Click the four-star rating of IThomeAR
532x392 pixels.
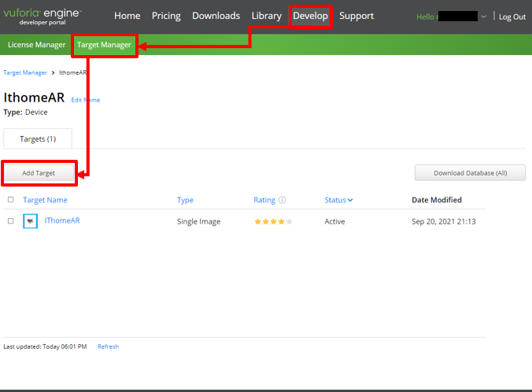pos(273,222)
